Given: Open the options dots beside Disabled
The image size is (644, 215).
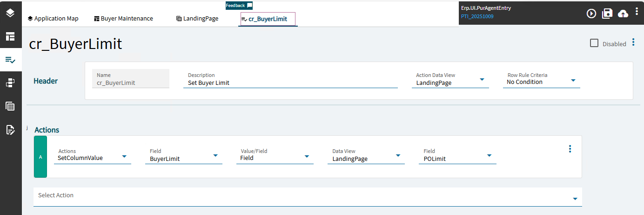Looking at the screenshot, I should tap(633, 43).
